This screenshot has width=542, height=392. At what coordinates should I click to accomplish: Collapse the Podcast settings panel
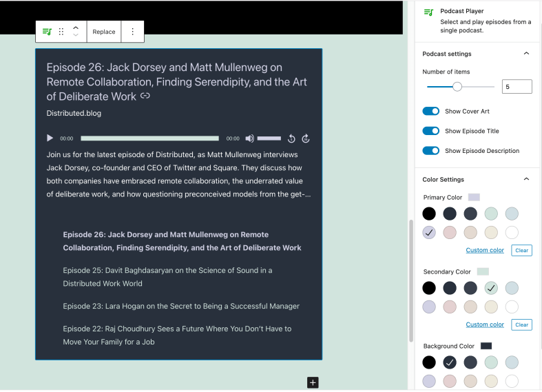pyautogui.click(x=526, y=54)
